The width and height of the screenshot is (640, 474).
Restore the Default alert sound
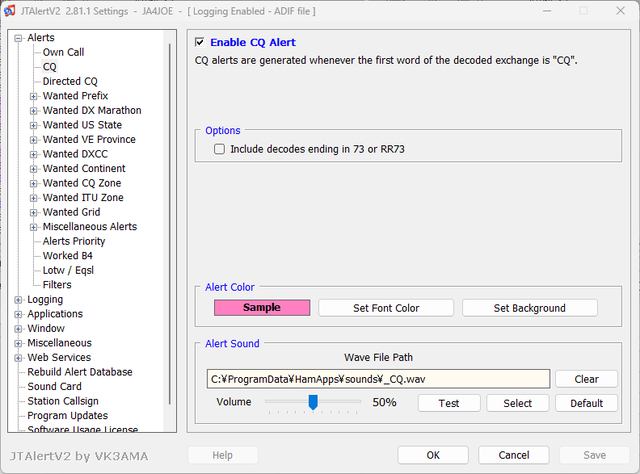(x=587, y=403)
